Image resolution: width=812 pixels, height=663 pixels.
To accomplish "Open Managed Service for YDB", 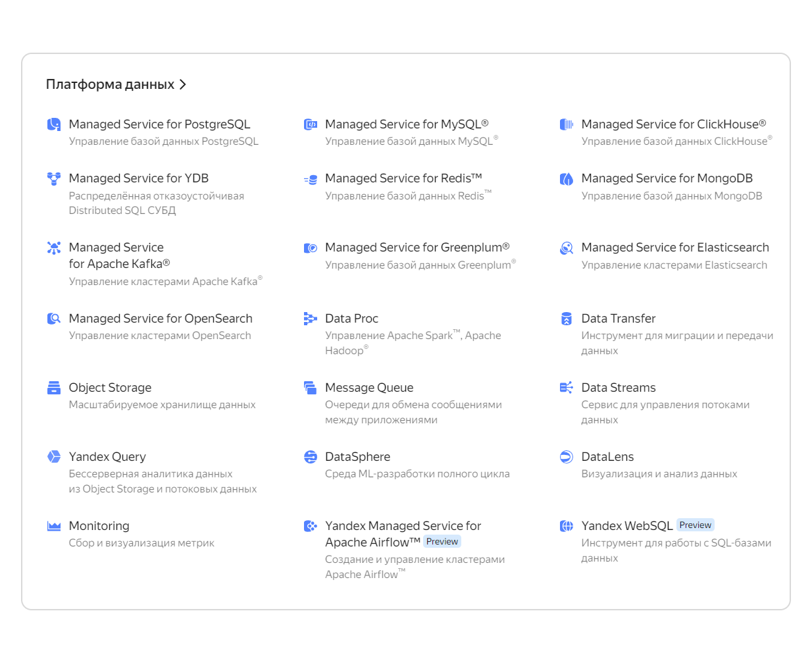I will (138, 178).
